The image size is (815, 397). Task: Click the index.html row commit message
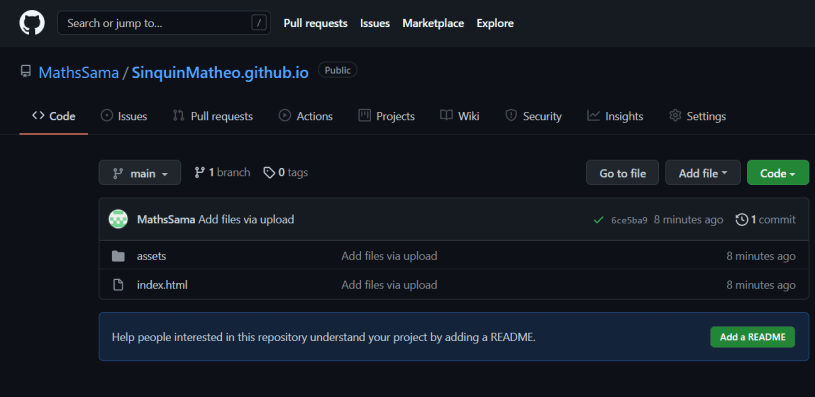pyautogui.click(x=389, y=285)
